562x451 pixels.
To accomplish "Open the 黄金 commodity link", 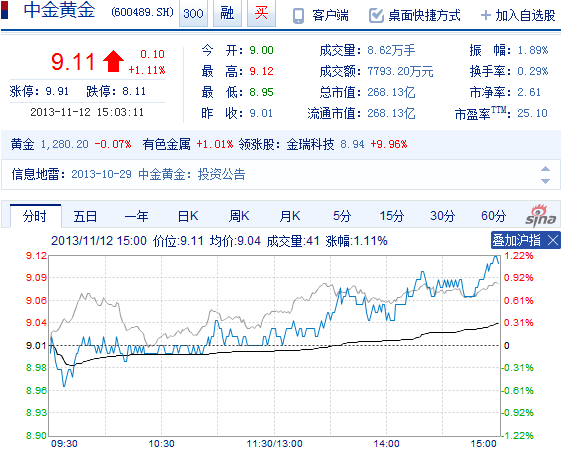I will (x=22, y=144).
